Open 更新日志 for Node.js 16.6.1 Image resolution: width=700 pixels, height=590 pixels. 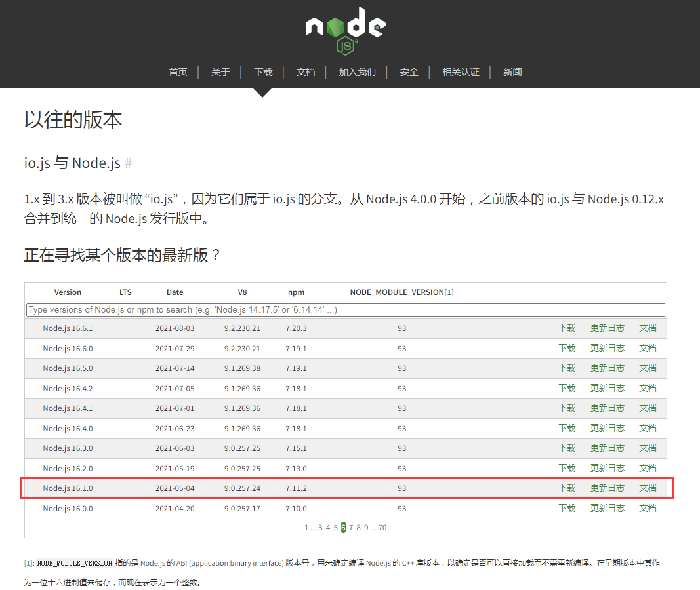click(607, 328)
